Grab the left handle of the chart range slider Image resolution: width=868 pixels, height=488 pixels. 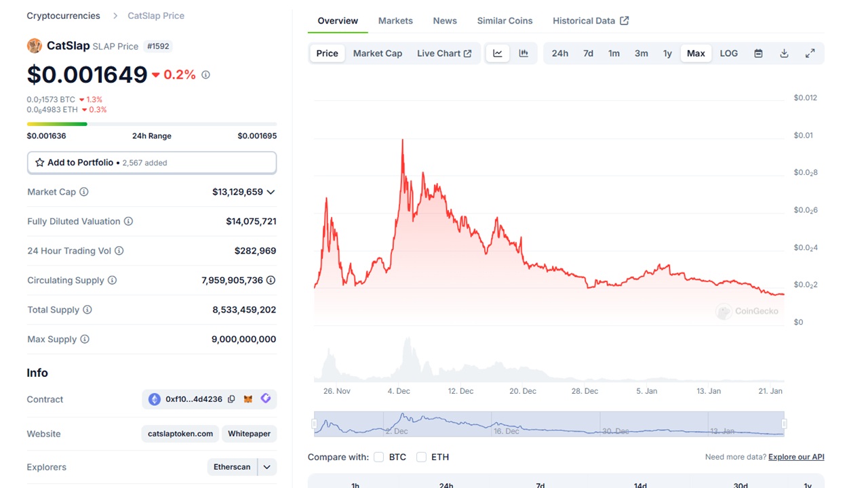click(314, 424)
